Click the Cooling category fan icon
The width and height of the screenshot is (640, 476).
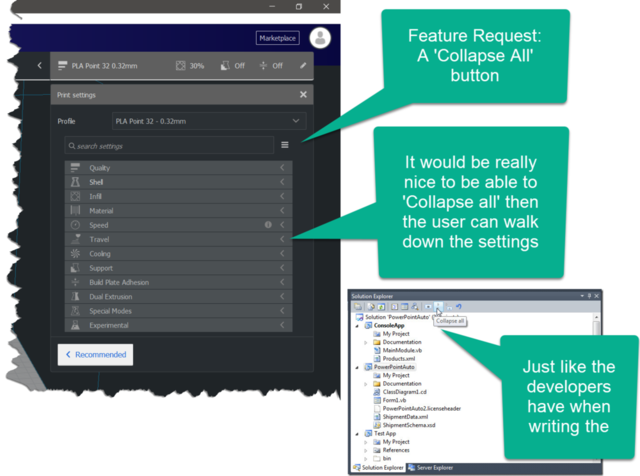click(x=75, y=254)
